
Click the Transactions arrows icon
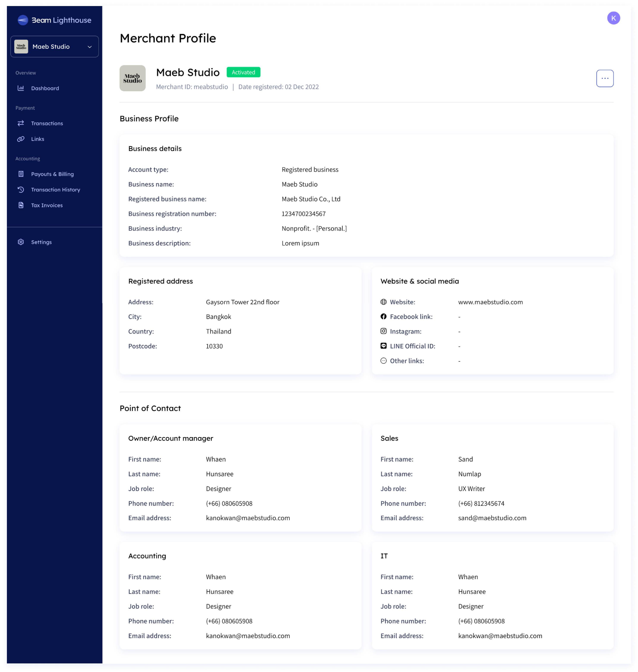pos(21,123)
